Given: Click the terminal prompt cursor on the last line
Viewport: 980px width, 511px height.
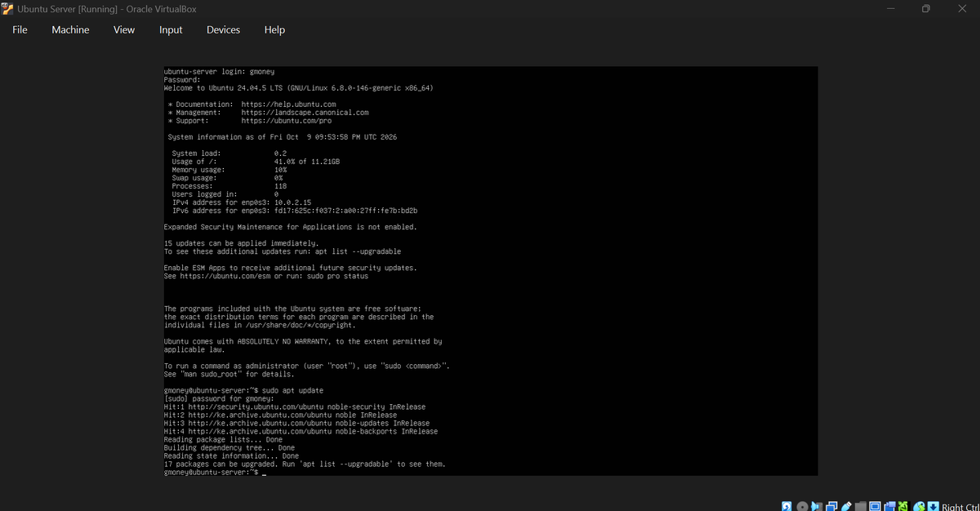Looking at the screenshot, I should pyautogui.click(x=265, y=473).
